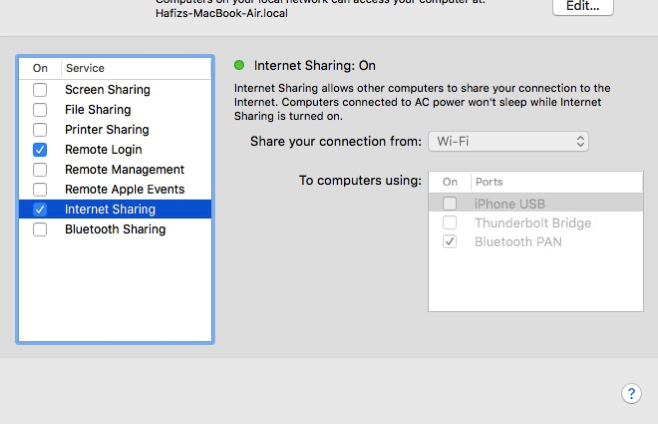
Task: Enable the Screen Sharing checkbox
Action: click(x=40, y=90)
